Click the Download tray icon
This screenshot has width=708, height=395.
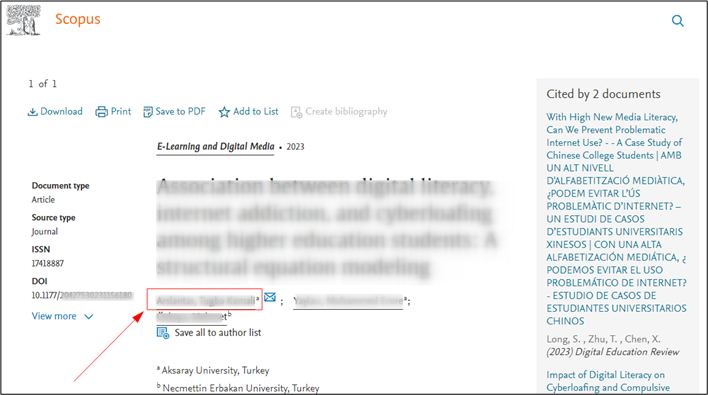33,112
